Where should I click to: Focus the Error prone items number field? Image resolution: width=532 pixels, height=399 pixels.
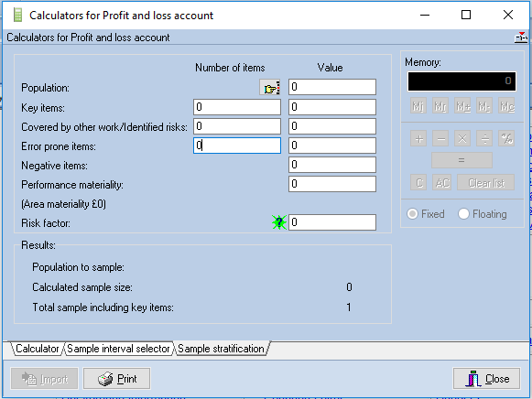point(237,146)
